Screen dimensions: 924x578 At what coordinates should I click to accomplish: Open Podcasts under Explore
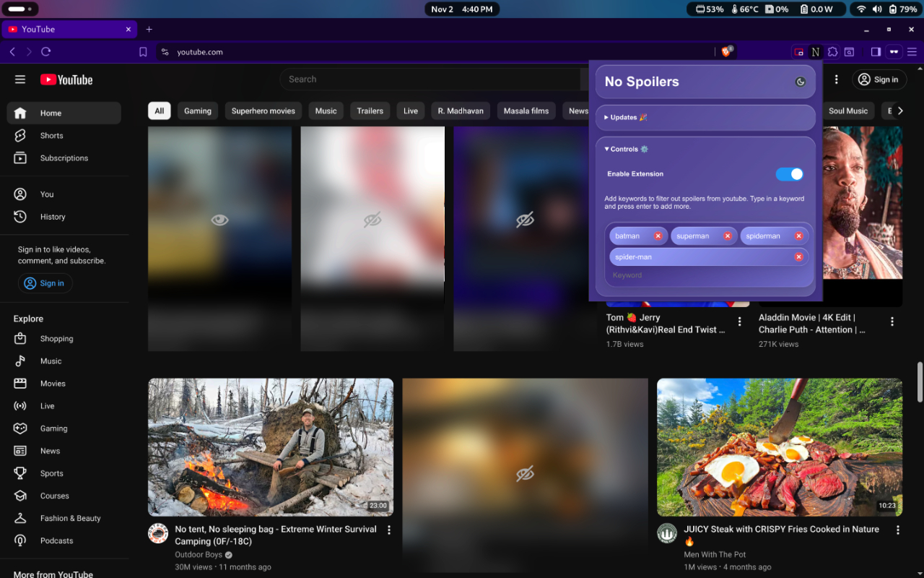pos(64,540)
